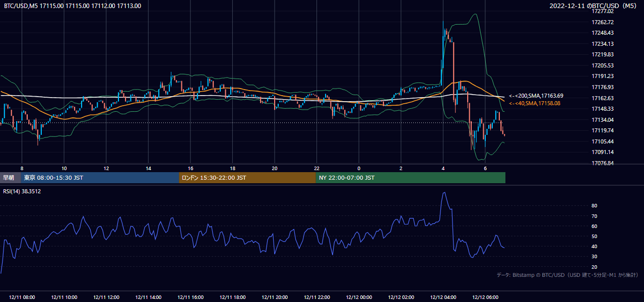Viewport: 644px width, 302px height.
Task: Click hour tick 0 under price chart
Action: coord(359,168)
